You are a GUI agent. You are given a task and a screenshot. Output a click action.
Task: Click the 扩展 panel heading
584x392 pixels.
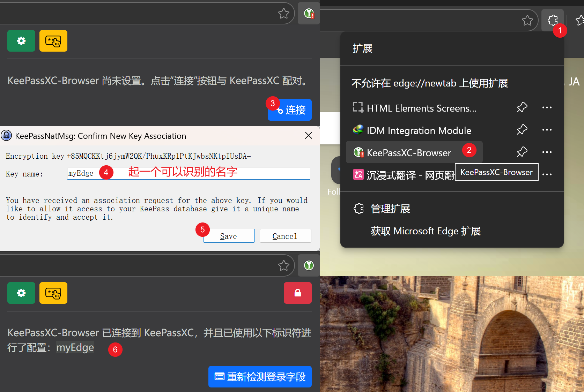363,48
